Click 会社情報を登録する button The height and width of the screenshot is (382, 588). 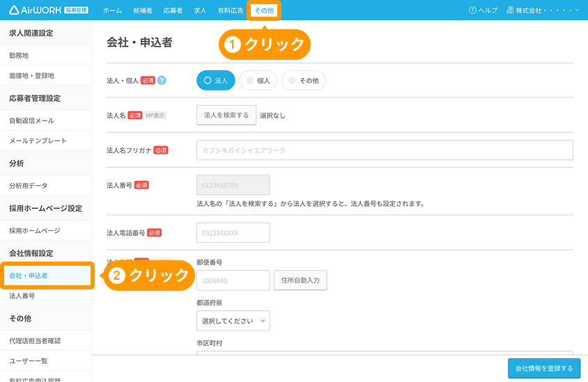coord(544,368)
